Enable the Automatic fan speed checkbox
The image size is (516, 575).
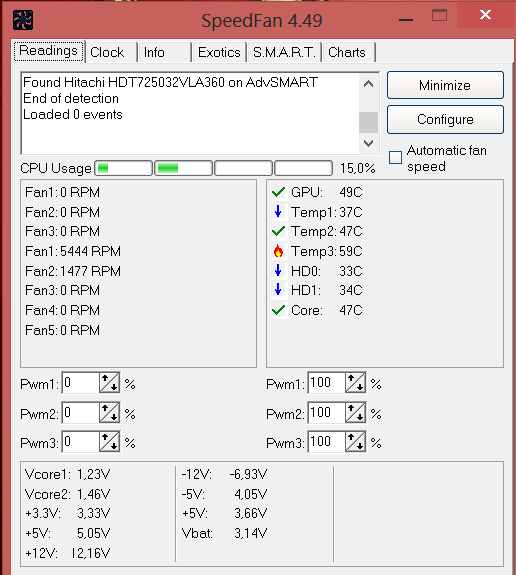point(395,158)
